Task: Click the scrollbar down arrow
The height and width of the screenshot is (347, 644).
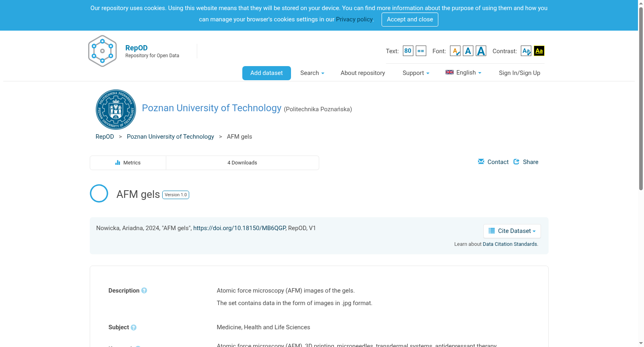Action: coord(641,344)
